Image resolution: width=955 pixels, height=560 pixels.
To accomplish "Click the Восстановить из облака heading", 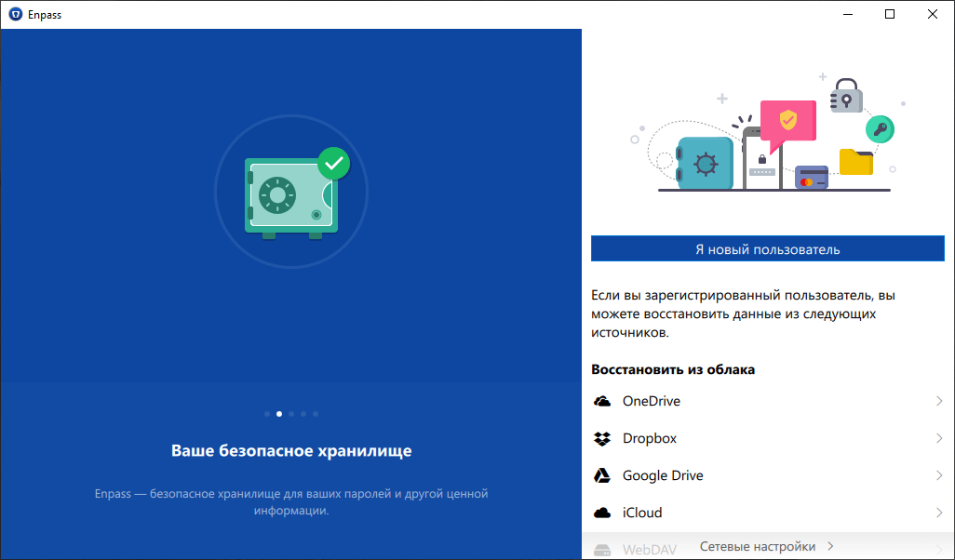I will click(x=672, y=369).
